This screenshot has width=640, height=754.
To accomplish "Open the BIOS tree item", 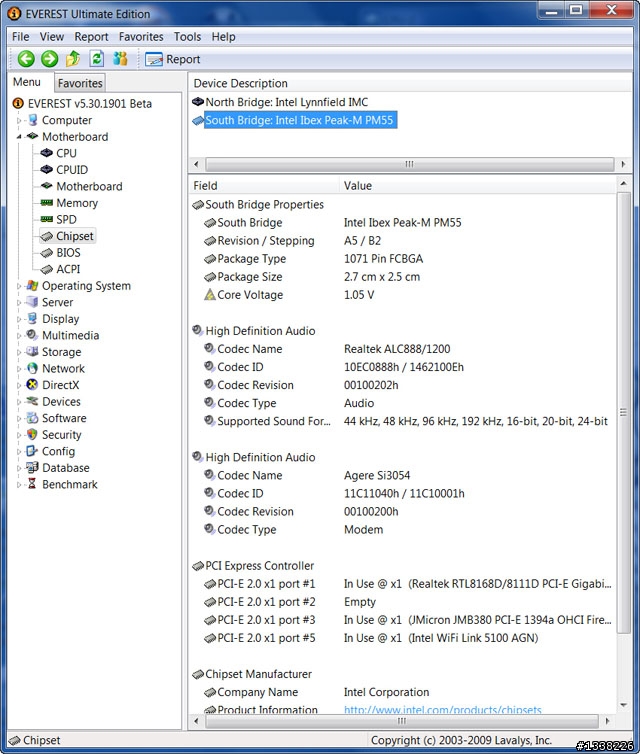I will (68, 252).
